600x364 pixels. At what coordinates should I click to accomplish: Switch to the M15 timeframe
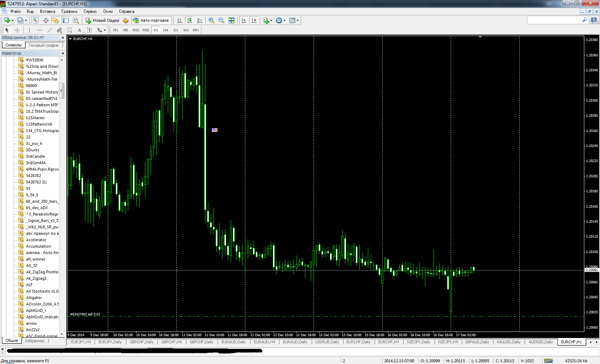[136, 30]
